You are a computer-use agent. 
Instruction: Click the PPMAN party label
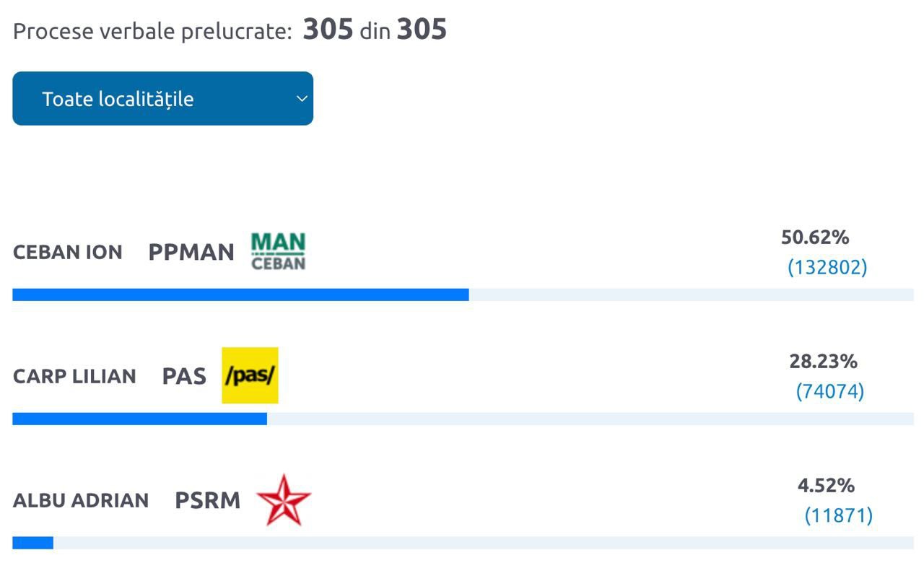tap(191, 253)
